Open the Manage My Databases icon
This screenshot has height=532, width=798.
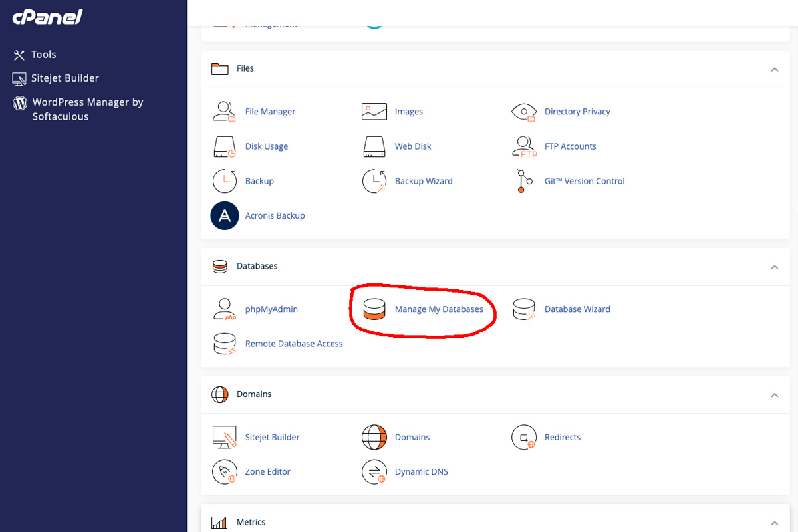click(374, 309)
